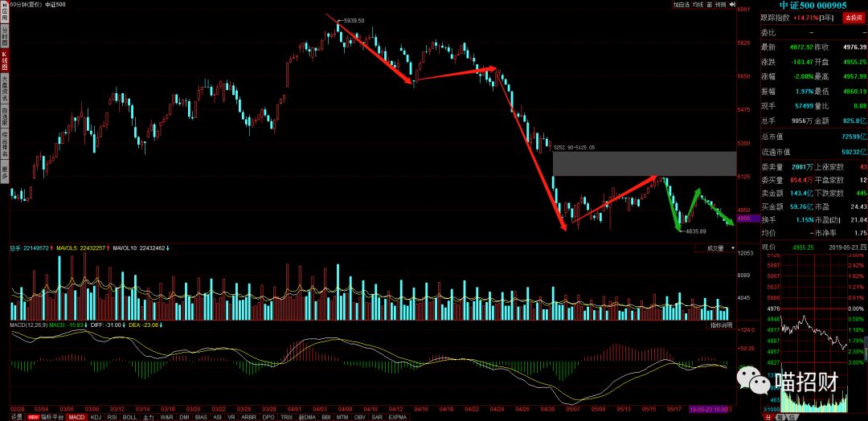868x421 pixels.
Task: Select the DMI indicator tab
Action: click(184, 416)
